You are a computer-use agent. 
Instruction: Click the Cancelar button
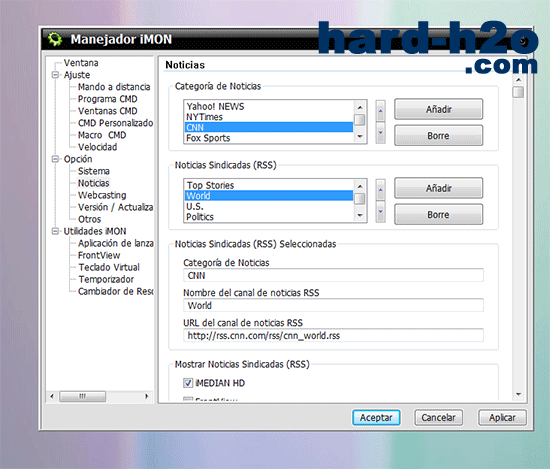[x=438, y=417]
